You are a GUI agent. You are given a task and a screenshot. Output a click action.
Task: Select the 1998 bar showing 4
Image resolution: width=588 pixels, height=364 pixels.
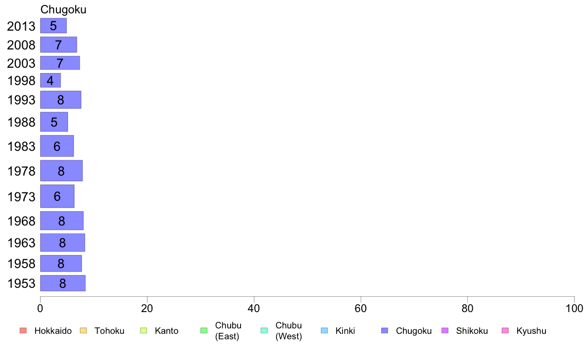50,81
